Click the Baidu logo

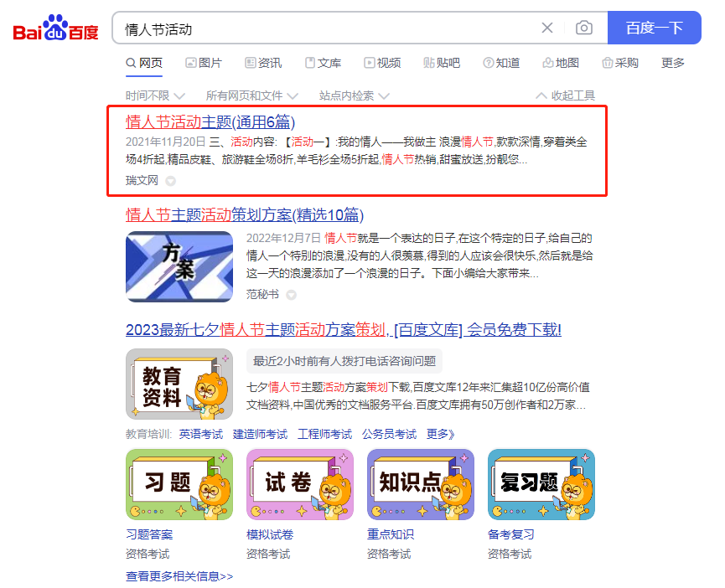[x=55, y=28]
